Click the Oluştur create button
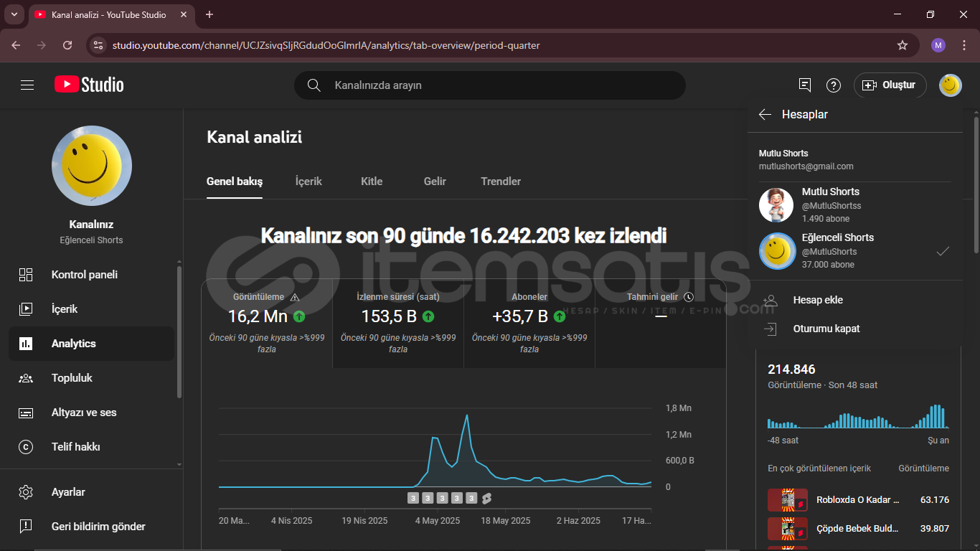The width and height of the screenshot is (980, 551). [x=890, y=85]
